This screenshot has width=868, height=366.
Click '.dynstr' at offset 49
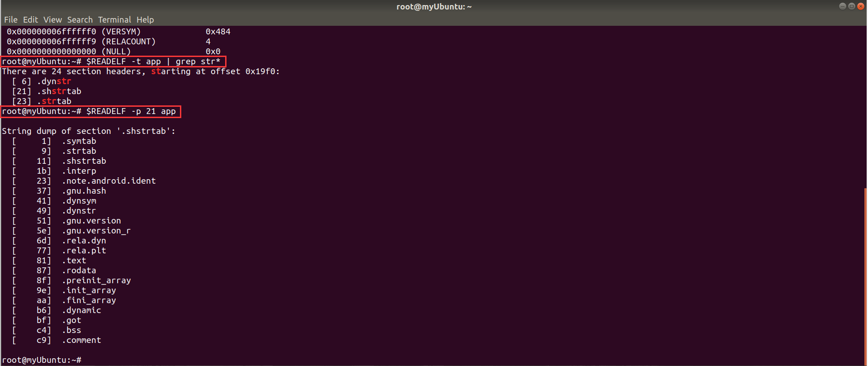pyautogui.click(x=79, y=211)
